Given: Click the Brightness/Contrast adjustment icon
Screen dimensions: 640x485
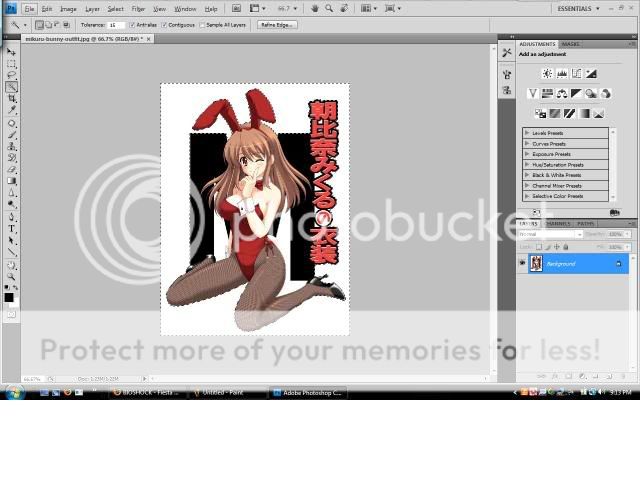Looking at the screenshot, I should click(x=547, y=73).
